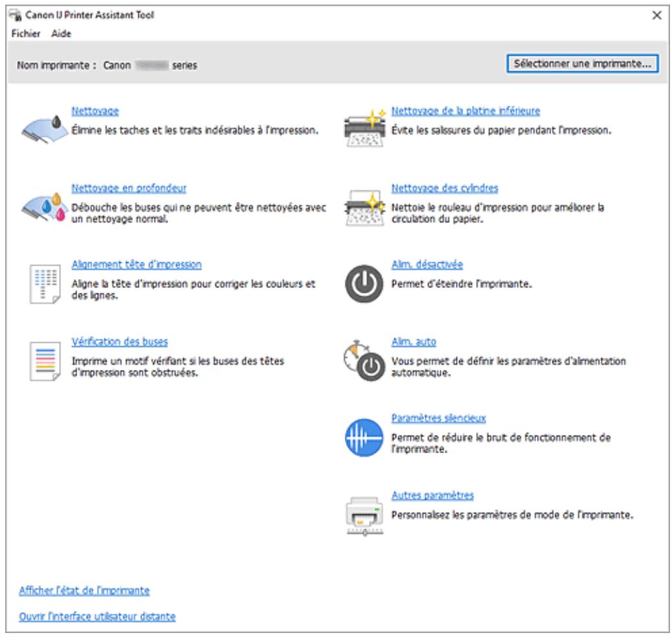Click text 'Nettoie le rouleau d'impression'
This screenshot has height=635, width=672.
tap(460, 207)
